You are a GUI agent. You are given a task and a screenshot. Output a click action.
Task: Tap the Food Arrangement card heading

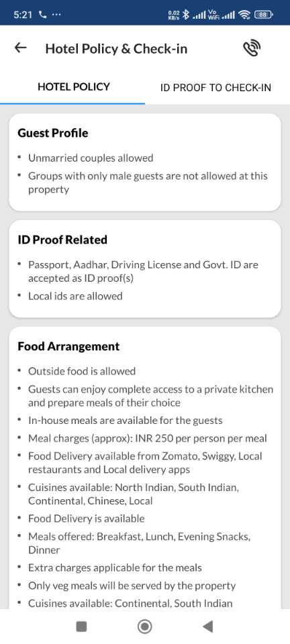point(68,346)
